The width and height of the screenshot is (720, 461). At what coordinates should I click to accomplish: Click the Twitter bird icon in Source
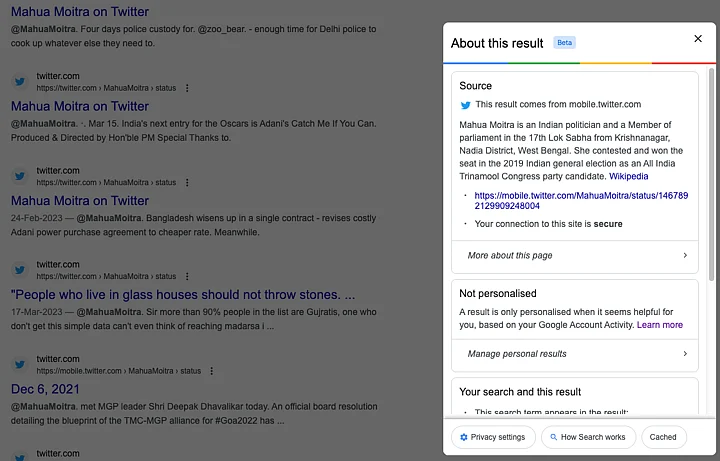pyautogui.click(x=465, y=104)
